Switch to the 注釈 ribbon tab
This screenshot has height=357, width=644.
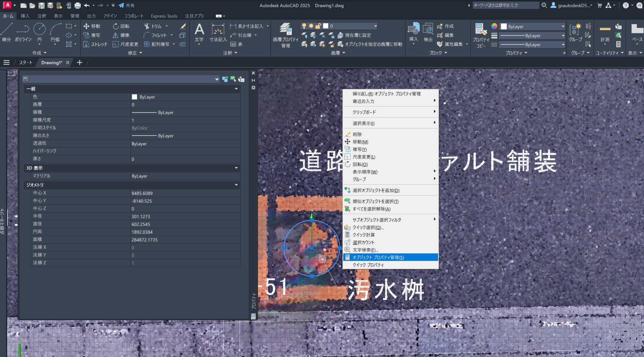(x=42, y=16)
